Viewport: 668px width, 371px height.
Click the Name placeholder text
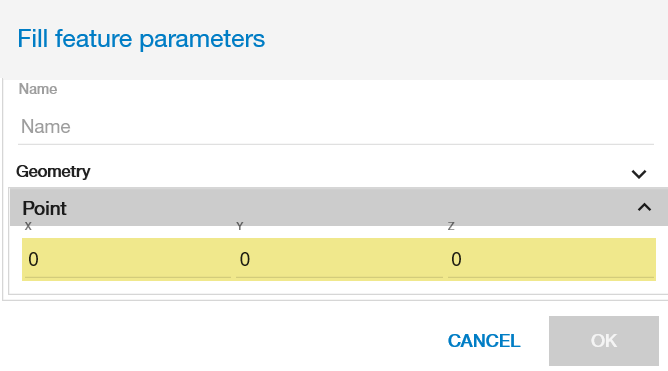pos(46,127)
